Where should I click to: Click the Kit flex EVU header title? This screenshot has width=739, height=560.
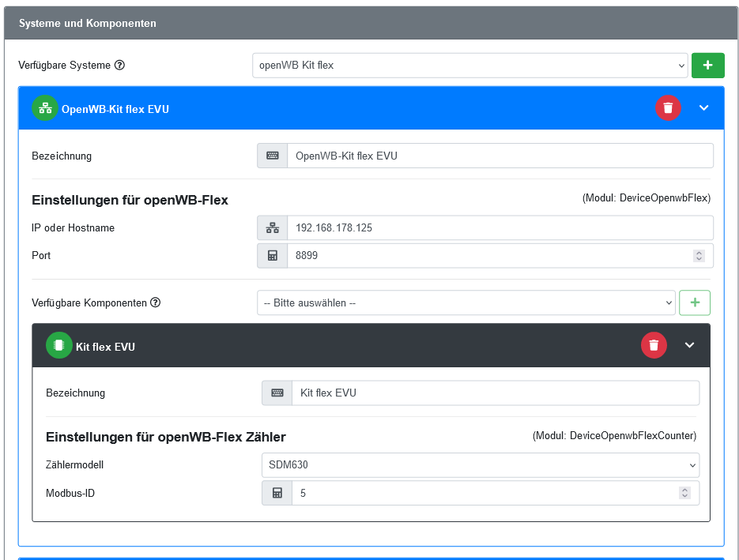click(x=106, y=347)
